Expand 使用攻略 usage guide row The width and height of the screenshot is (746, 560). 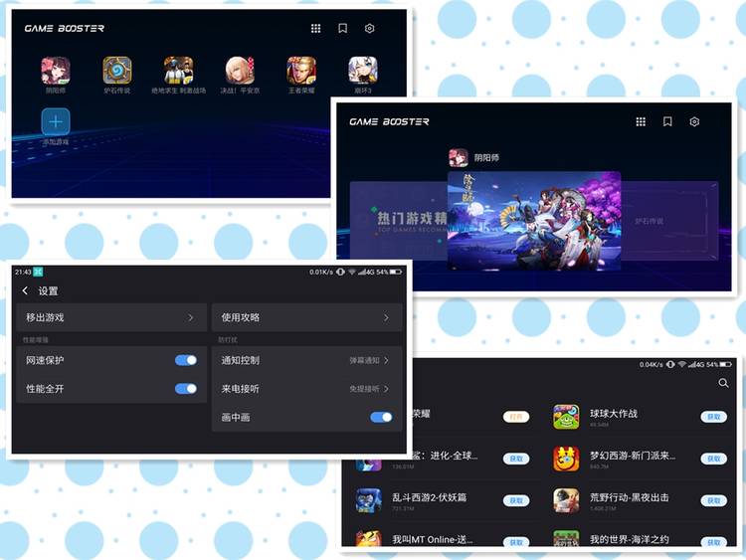307,317
